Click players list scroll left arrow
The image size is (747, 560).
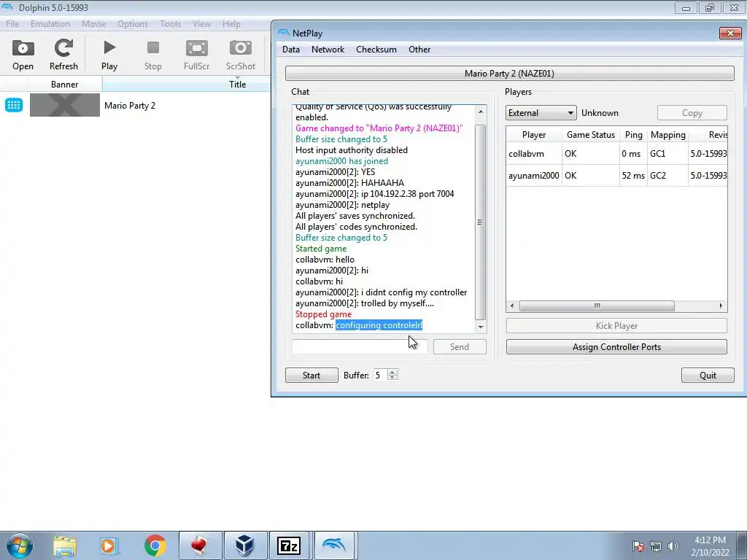pyautogui.click(x=512, y=306)
